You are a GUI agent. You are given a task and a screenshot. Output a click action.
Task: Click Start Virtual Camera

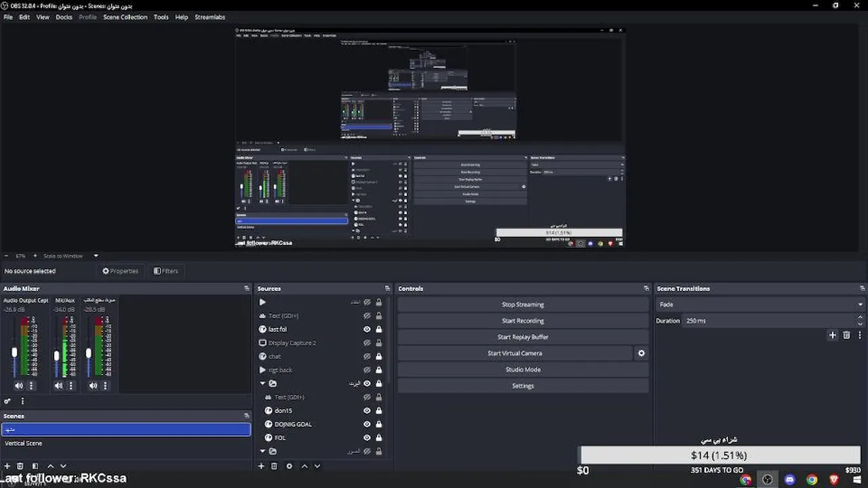[515, 353]
